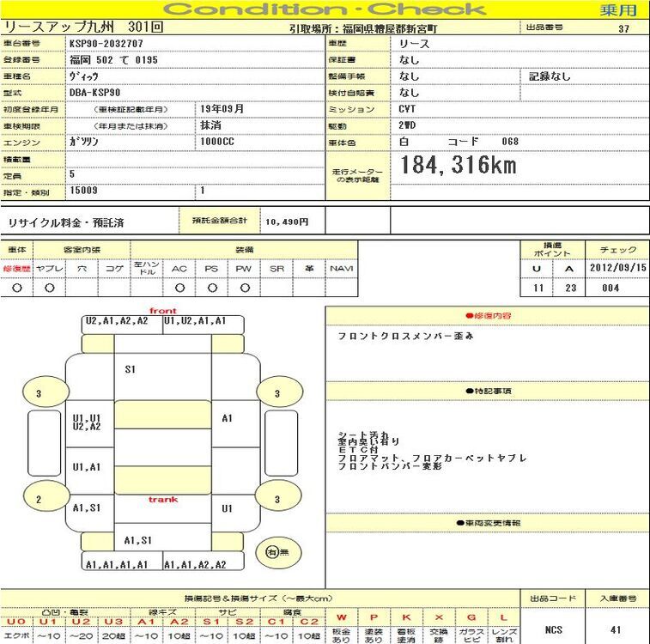Screen dimensions: 650x644
Task: Click the listing code NCS
Action: click(x=554, y=630)
